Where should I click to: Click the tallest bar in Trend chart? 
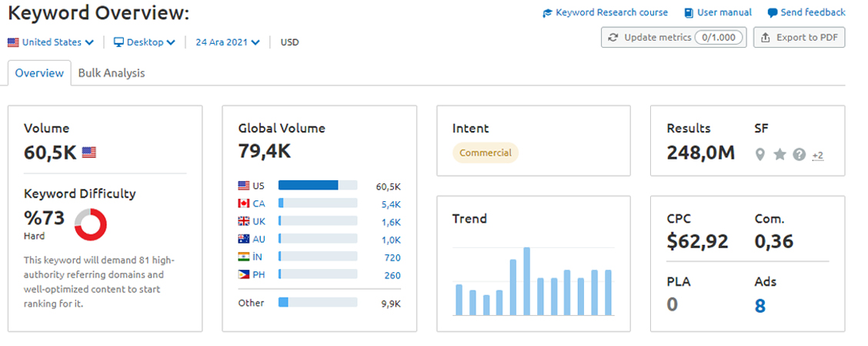[x=526, y=281]
